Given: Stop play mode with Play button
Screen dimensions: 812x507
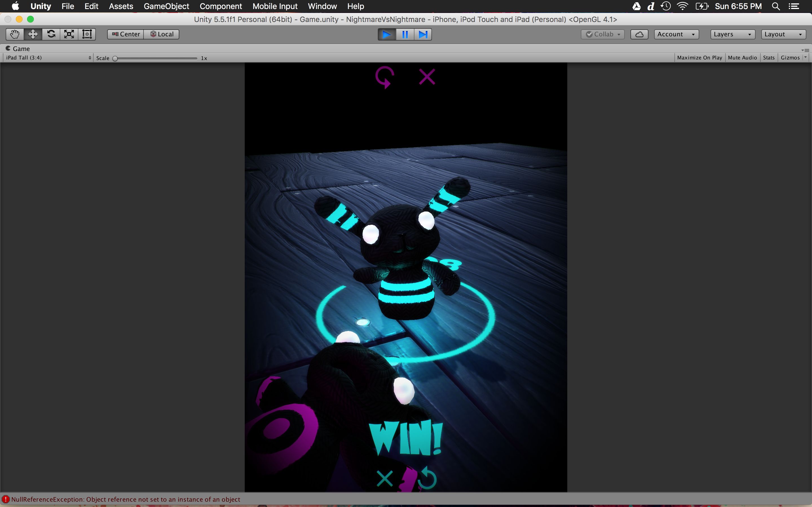Looking at the screenshot, I should (387, 34).
